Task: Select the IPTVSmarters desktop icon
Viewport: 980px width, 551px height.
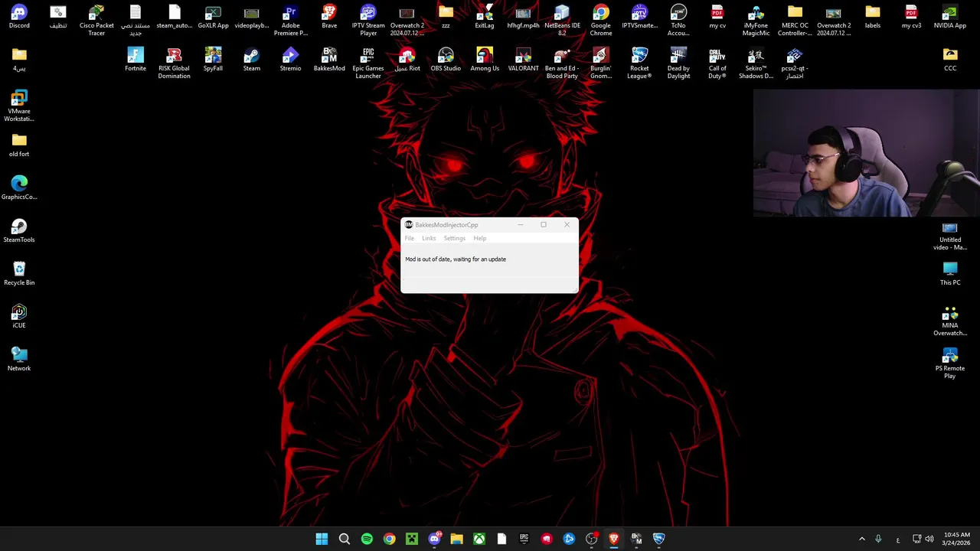Action: (639, 17)
